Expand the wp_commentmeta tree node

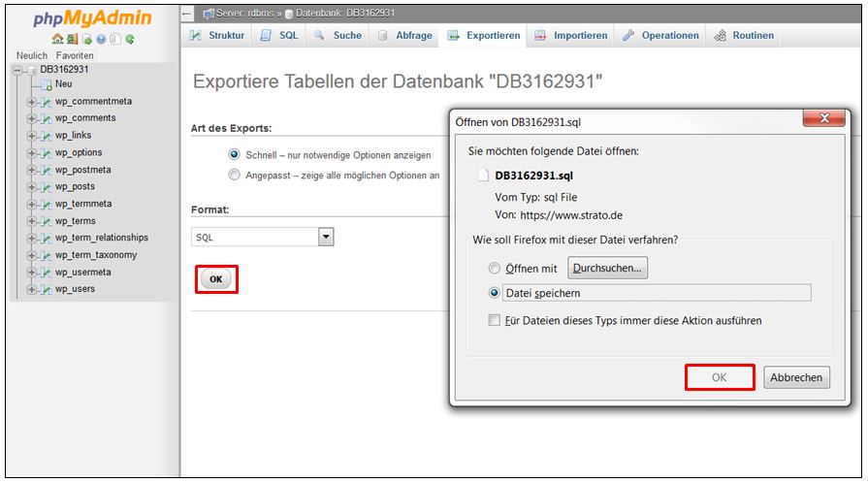[x=32, y=102]
